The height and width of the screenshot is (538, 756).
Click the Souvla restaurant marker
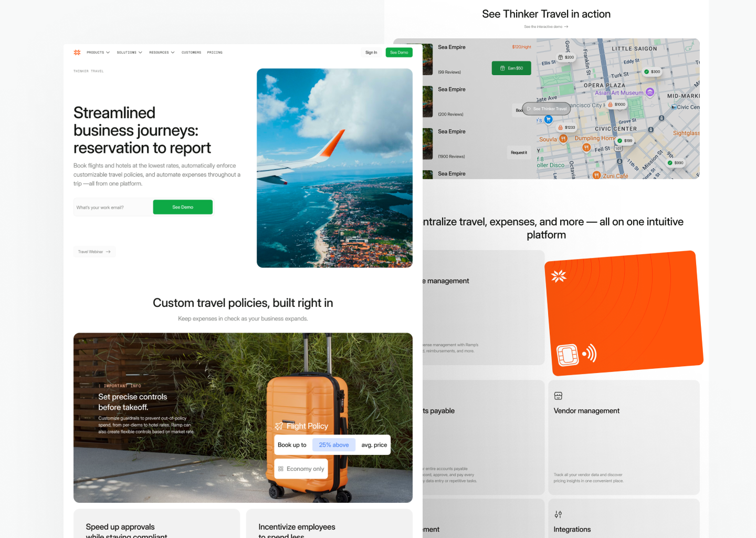coord(563,139)
